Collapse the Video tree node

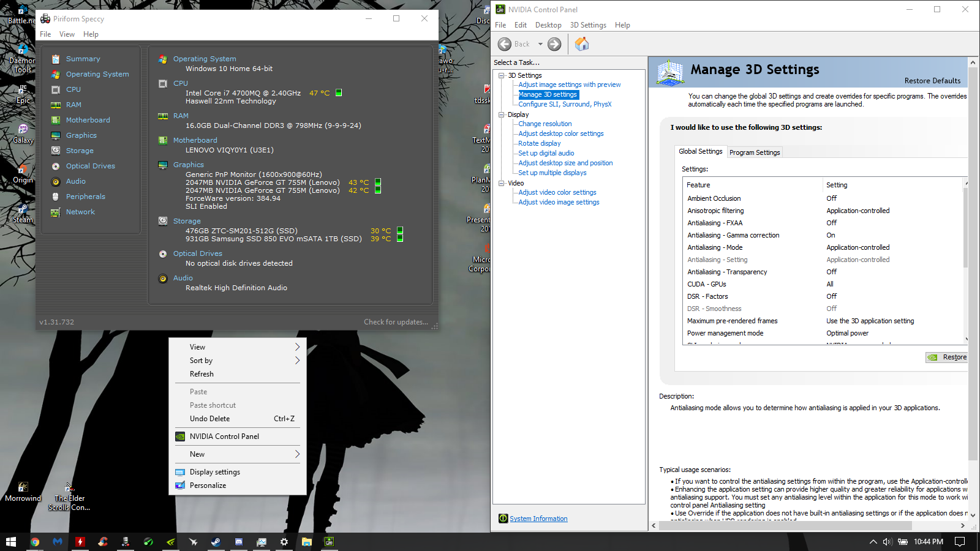pos(502,183)
